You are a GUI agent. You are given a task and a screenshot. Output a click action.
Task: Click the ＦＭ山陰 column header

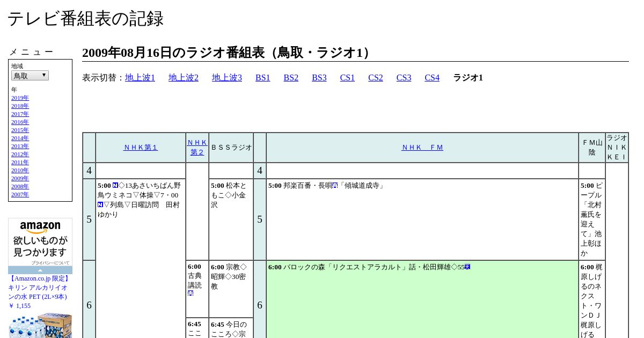(x=592, y=148)
